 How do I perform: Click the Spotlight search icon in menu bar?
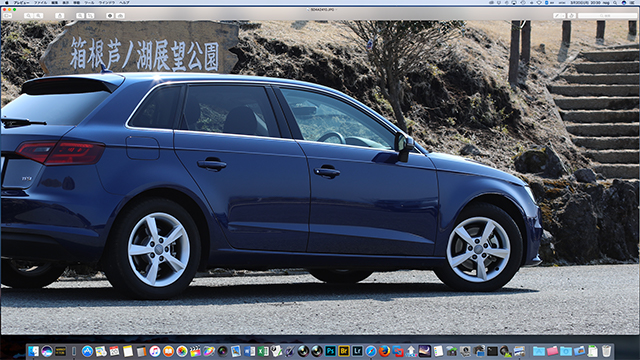coord(615,2)
